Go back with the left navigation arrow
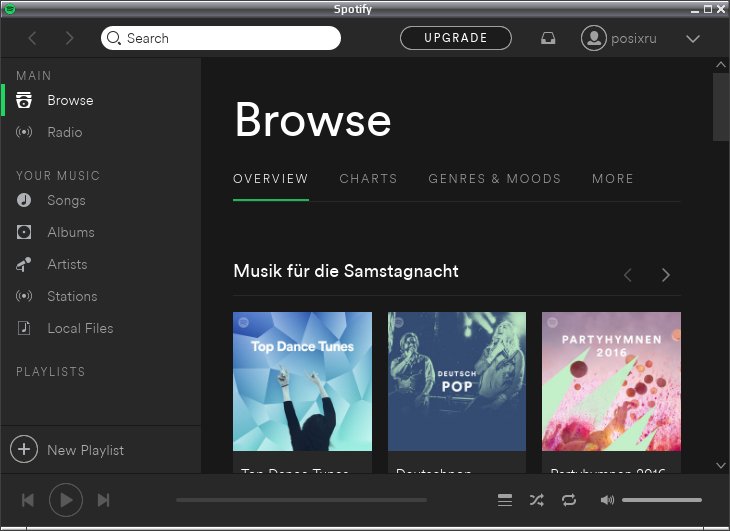This screenshot has width=730, height=531. 33,38
